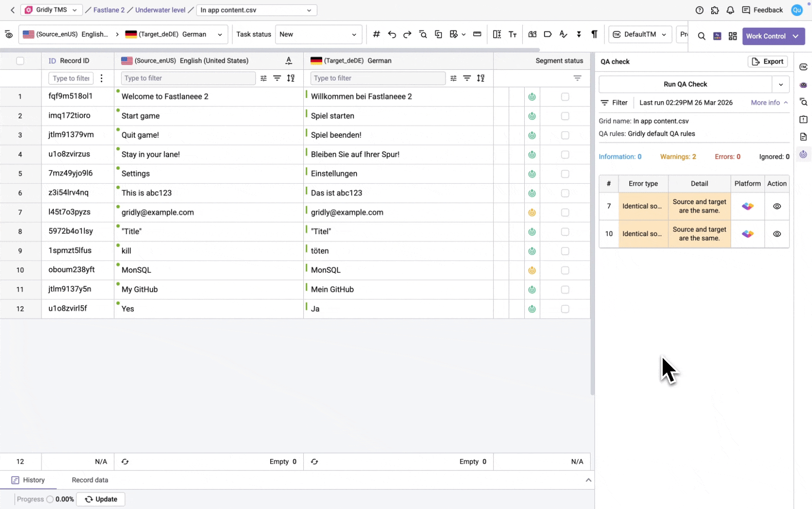Click the help question mark icon
This screenshot has width=812, height=509.
699,10
